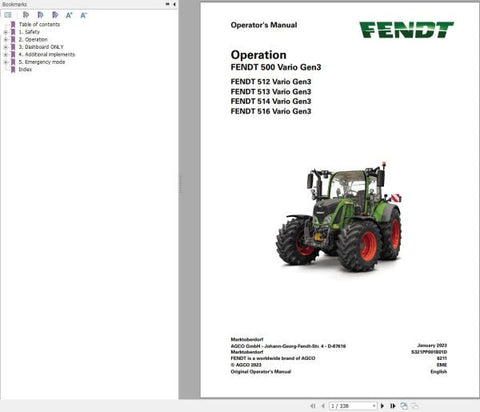Screen dimensions: 480x412
Task: Click 'FENDT is a worldwide brand of AGCO' text
Action: coord(273,358)
